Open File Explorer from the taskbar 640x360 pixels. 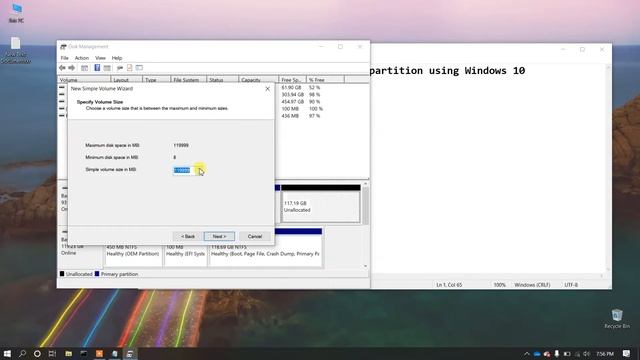pyautogui.click(x=69, y=353)
